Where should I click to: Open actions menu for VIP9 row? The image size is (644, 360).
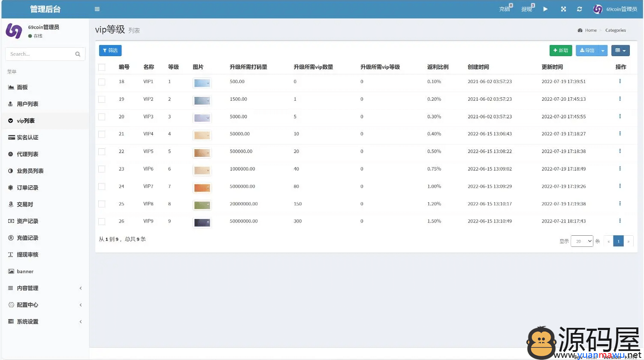[x=620, y=221]
